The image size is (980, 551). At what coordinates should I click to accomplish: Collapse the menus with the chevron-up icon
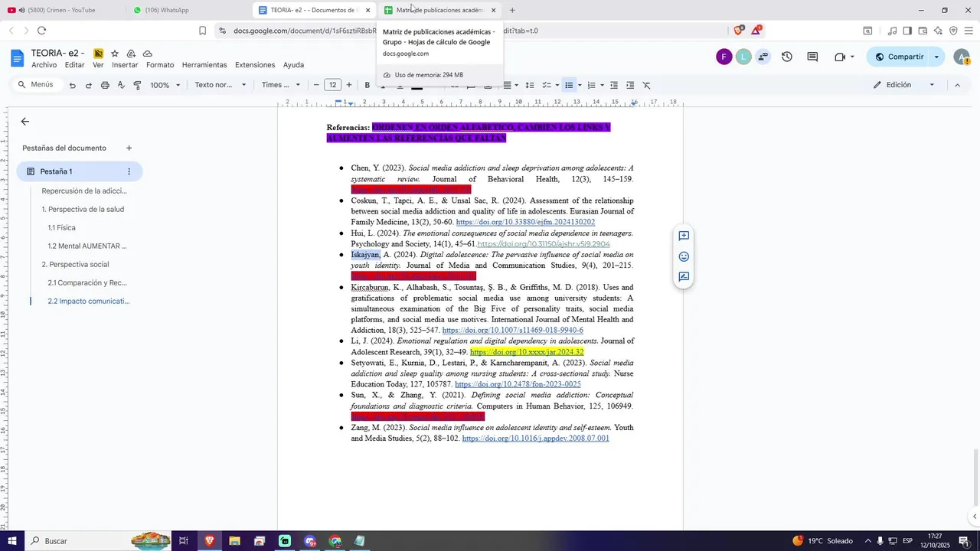[957, 85]
